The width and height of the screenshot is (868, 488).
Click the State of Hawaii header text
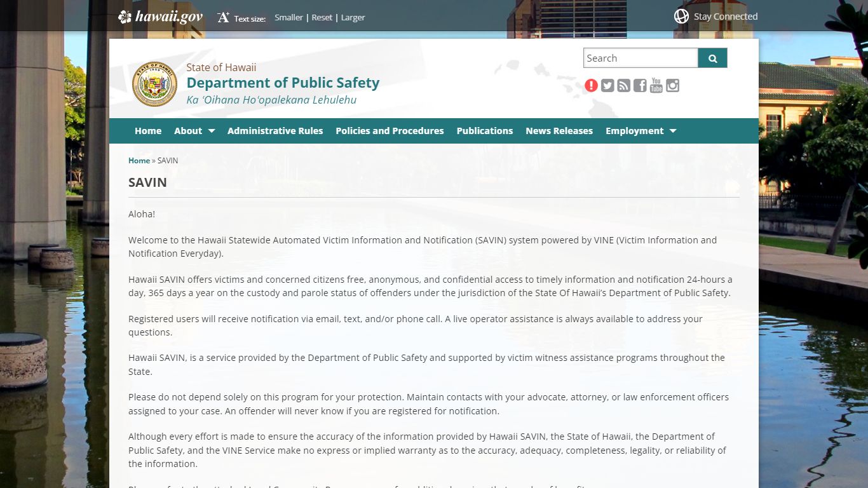pyautogui.click(x=221, y=67)
